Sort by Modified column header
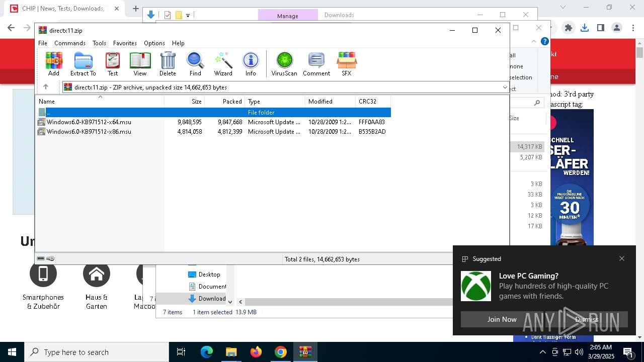Viewport: 644px width, 362px height. (330, 102)
